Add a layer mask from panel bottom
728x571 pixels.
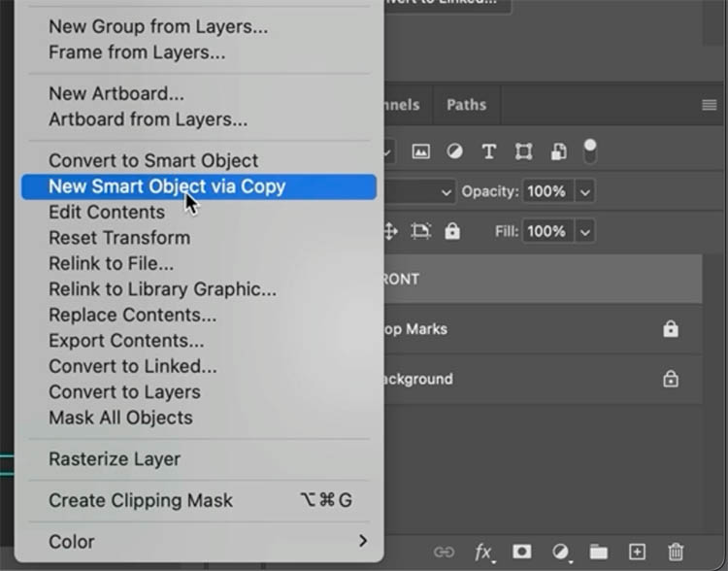coord(522,552)
